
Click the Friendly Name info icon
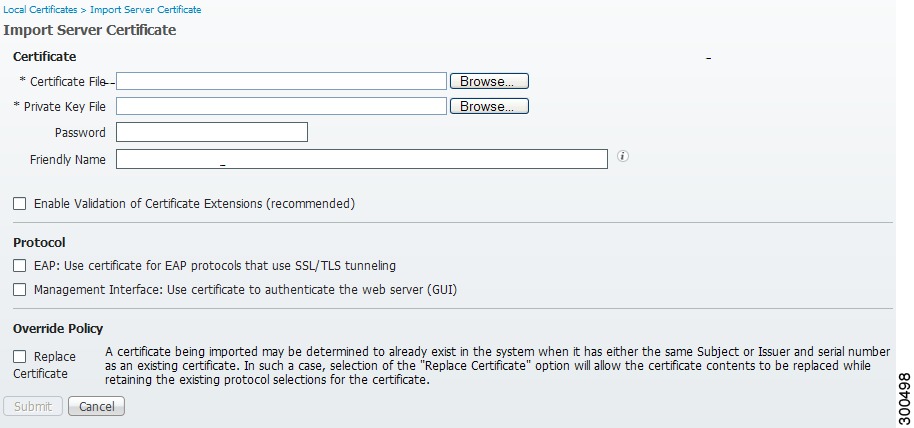[x=623, y=156]
